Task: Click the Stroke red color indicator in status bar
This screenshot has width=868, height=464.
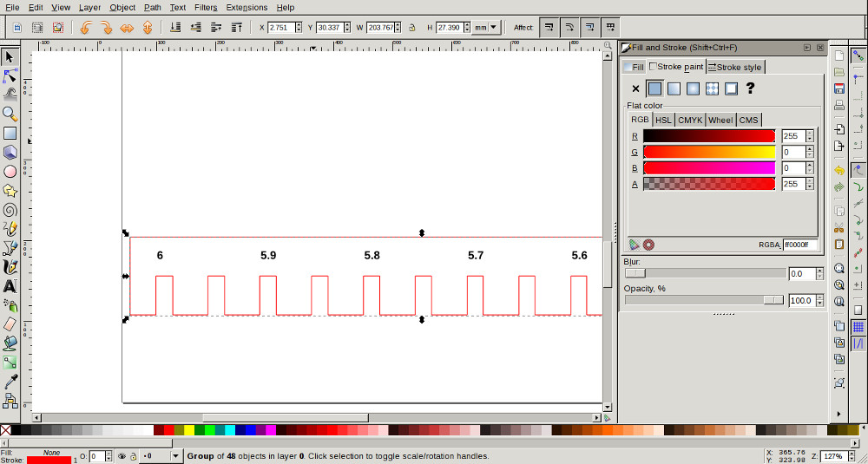Action: pyautogui.click(x=49, y=461)
